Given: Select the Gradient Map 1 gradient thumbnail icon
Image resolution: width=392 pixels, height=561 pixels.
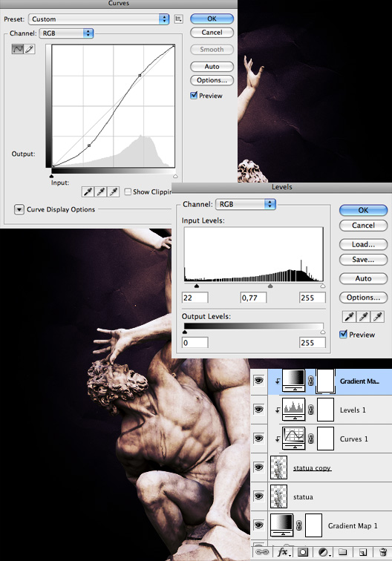Looking at the screenshot, I should coord(282,525).
